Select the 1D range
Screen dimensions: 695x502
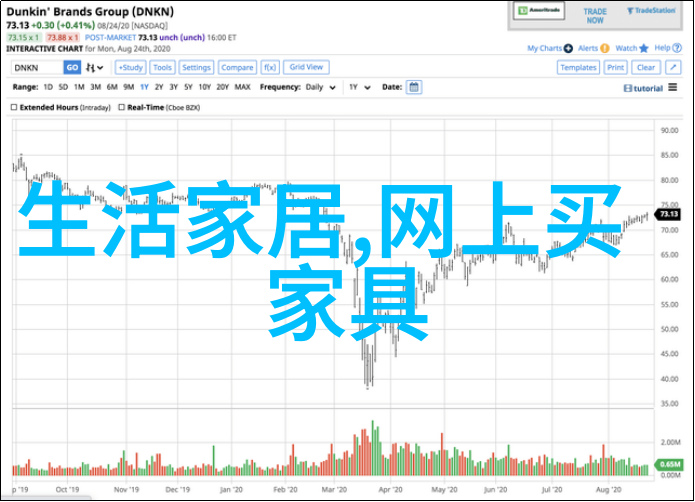48,87
